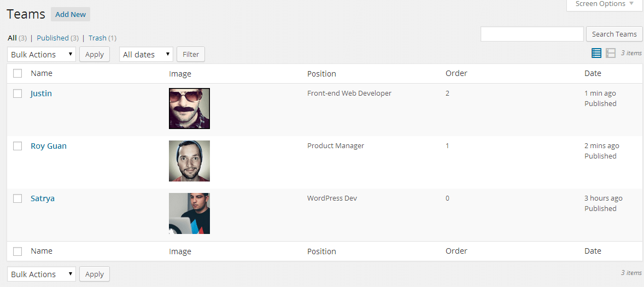
Task: Show Published teams filter
Action: (52, 38)
